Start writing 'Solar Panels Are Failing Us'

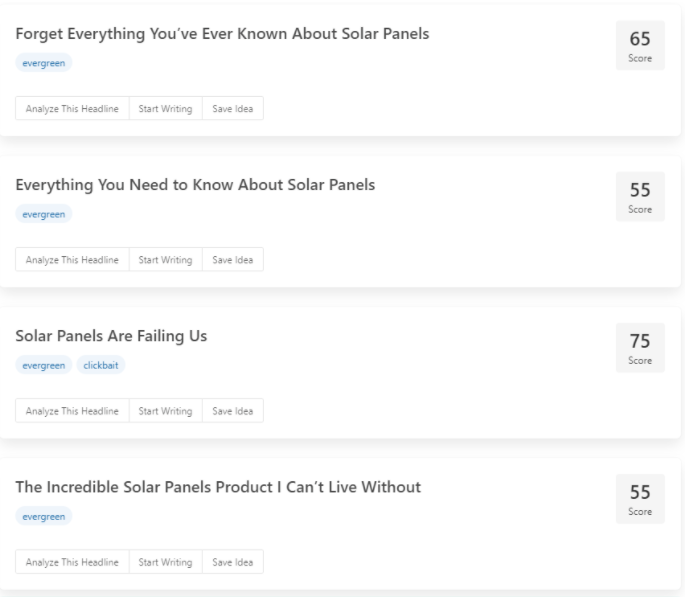point(166,411)
